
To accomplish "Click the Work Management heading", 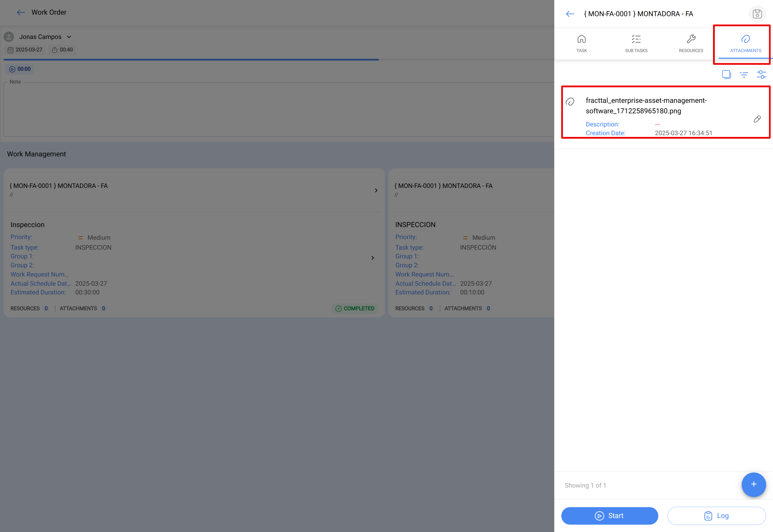I will click(x=36, y=154).
